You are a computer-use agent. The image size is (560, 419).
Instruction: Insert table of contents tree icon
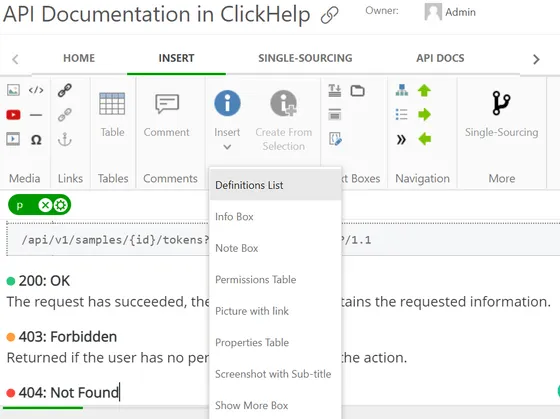coord(402,90)
